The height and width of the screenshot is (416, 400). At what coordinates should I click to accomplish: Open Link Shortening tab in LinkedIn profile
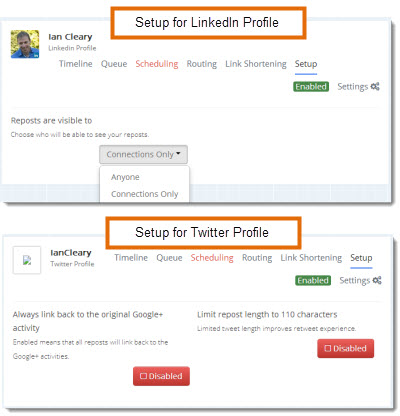coord(256,64)
